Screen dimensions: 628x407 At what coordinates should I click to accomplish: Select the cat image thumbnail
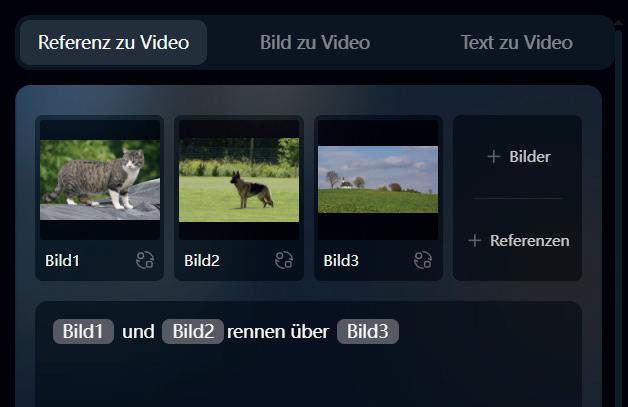coord(100,179)
